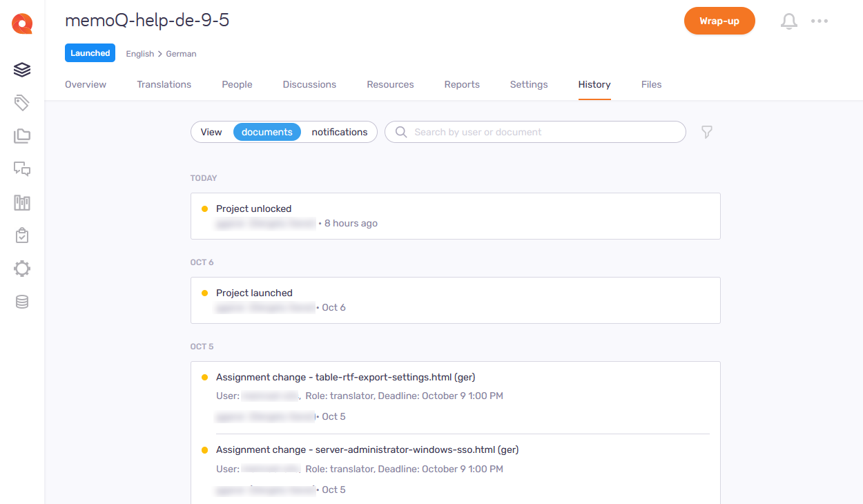
Task: Select the documents view toggle
Action: [267, 132]
